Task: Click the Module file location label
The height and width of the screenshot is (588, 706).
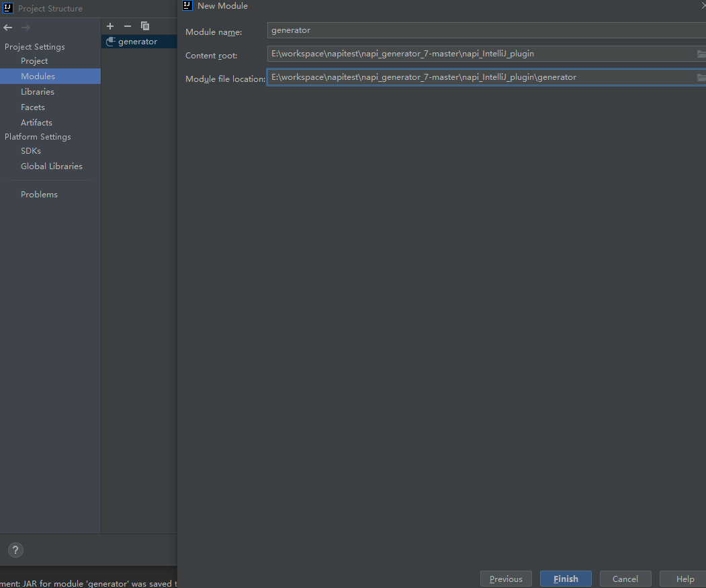Action: pos(225,79)
